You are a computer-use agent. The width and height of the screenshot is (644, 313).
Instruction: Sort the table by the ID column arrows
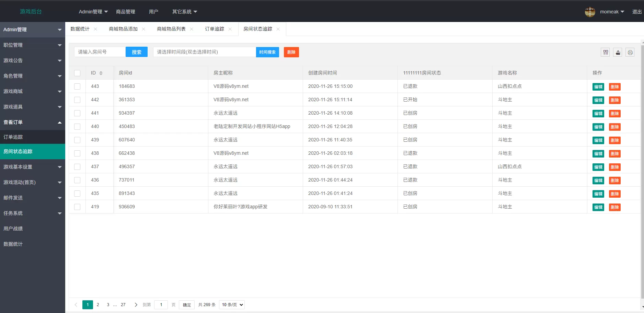click(101, 73)
